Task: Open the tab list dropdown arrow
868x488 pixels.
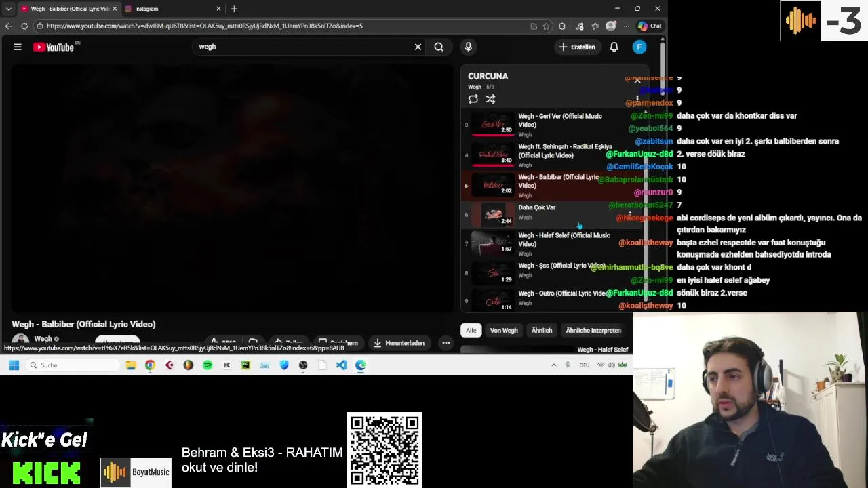Action: pyautogui.click(x=8, y=9)
